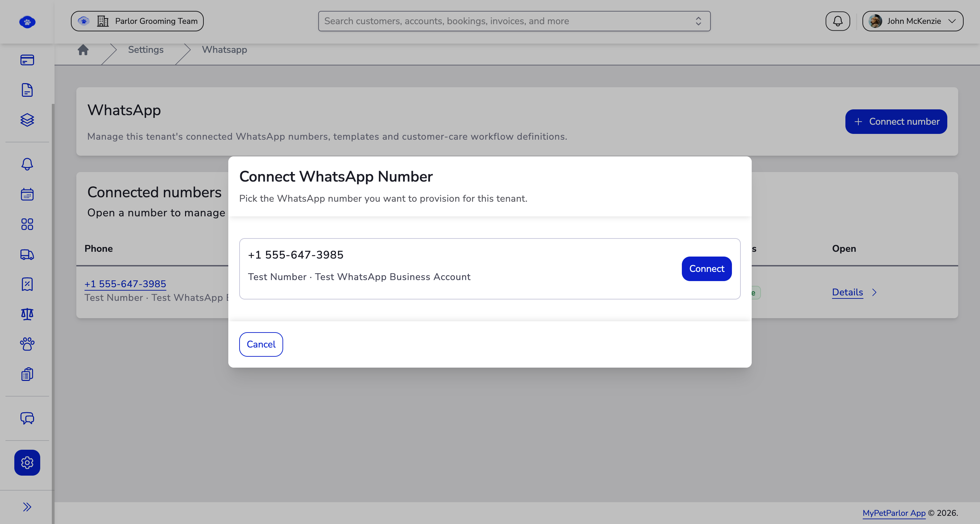Click the notifications bell in top bar
Viewport: 980px width, 524px height.
click(837, 21)
